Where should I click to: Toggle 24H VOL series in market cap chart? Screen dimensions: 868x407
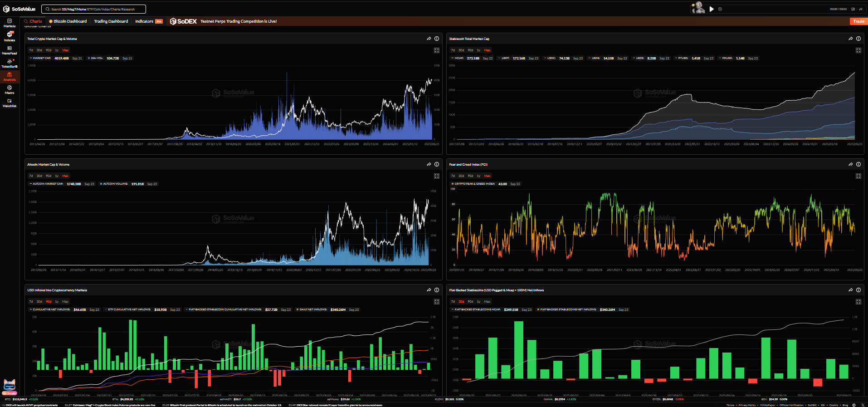[x=97, y=58]
